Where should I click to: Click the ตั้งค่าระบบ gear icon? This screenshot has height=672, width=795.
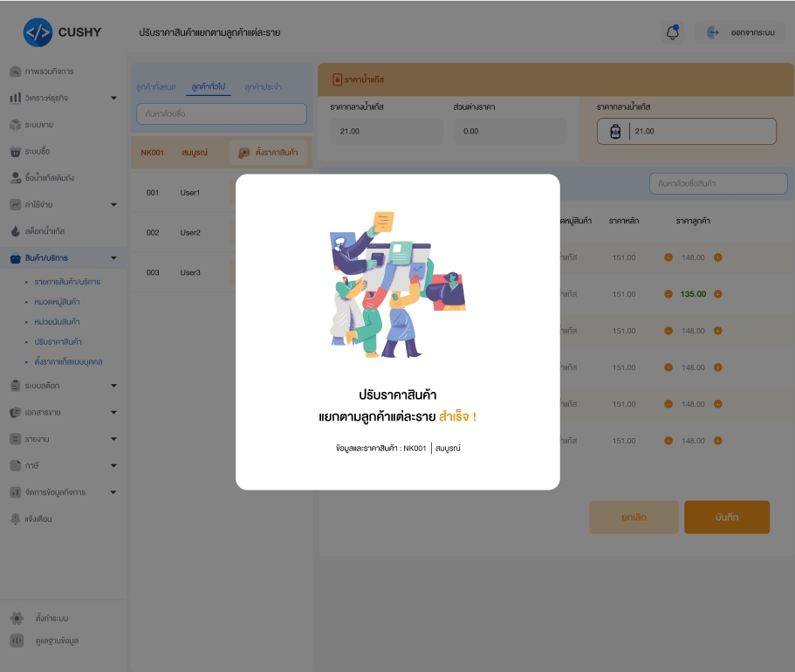tap(17, 618)
